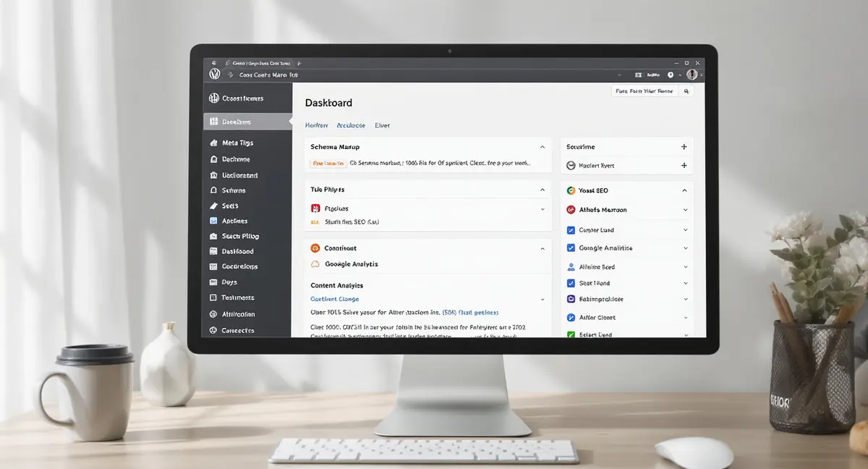
Task: Collapse the Yoast SEO panel
Action: 684,190
